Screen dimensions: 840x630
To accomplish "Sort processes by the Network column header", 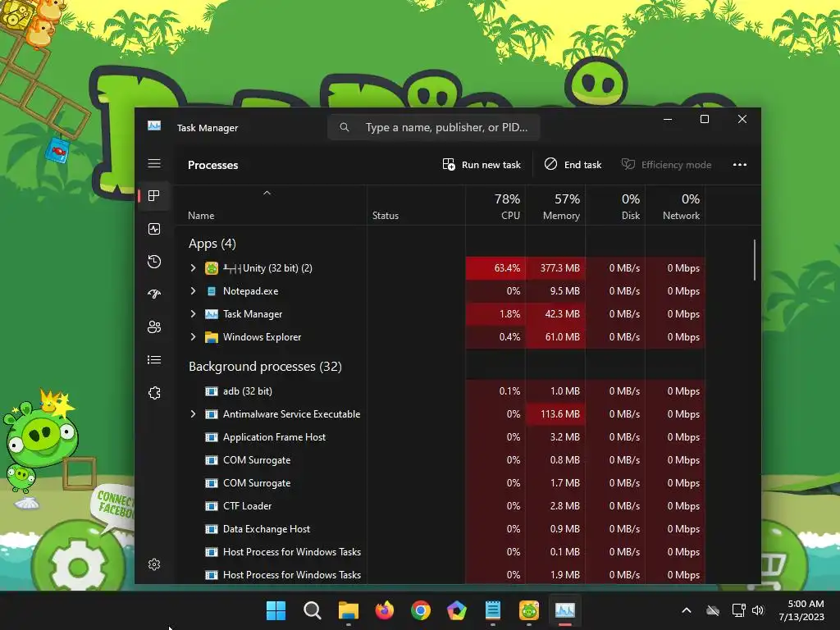I will [676, 206].
